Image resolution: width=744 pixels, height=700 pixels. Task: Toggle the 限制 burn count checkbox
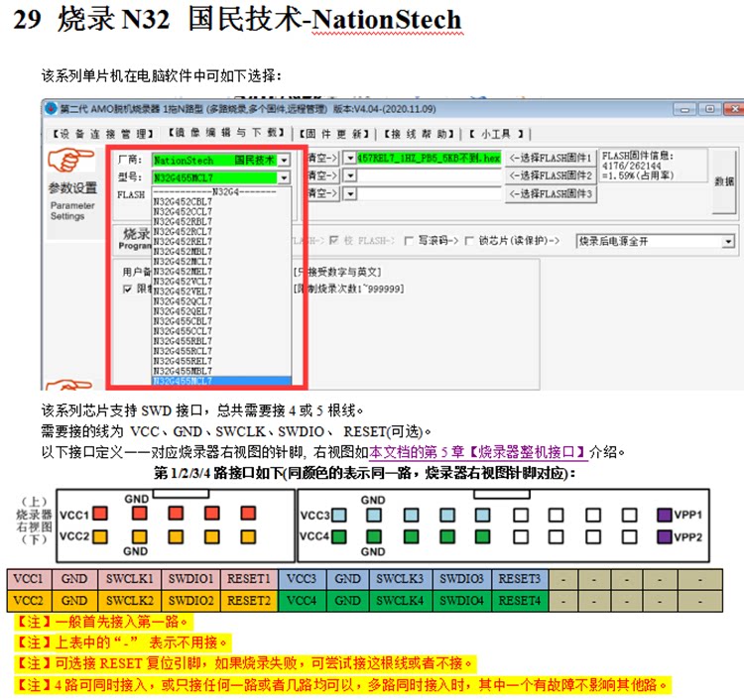click(127, 289)
